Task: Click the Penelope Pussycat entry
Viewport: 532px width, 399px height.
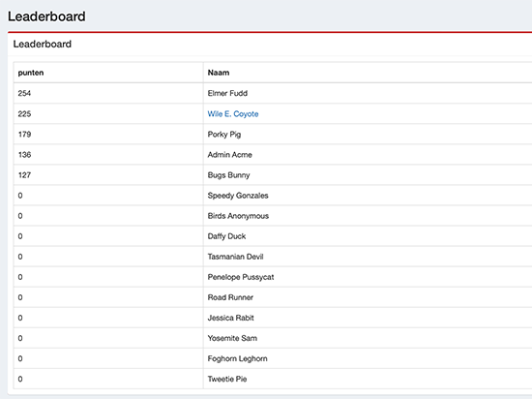Action: point(241,277)
